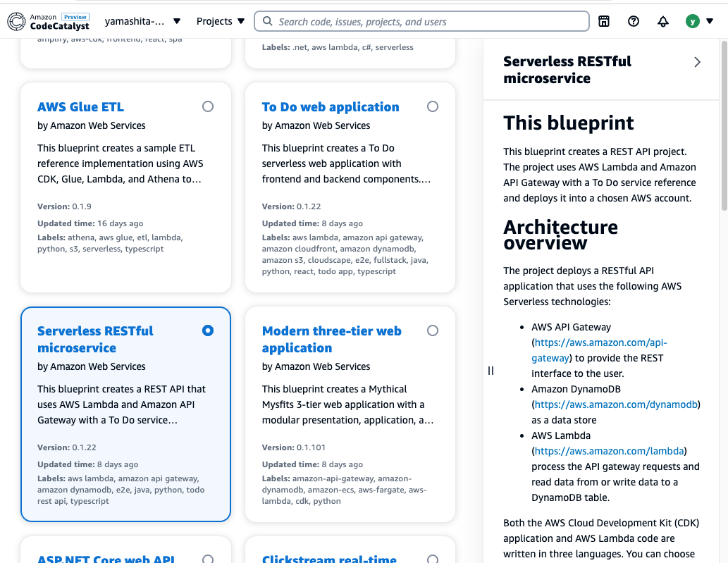Expand the user account dropdown arrow

tap(710, 21)
